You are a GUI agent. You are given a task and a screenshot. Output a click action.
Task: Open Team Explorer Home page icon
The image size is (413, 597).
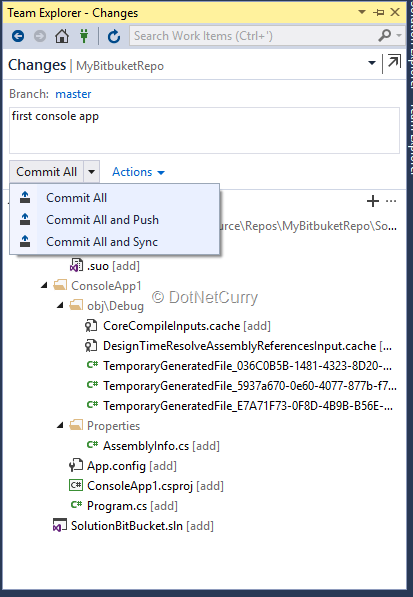[x=62, y=37]
